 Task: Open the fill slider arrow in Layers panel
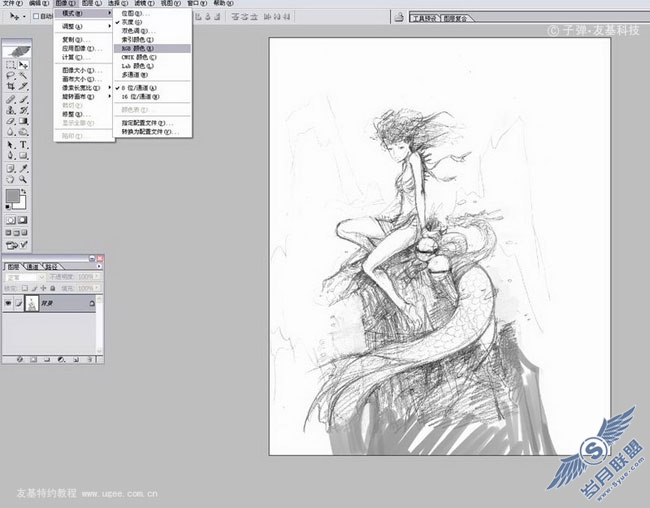click(97, 288)
